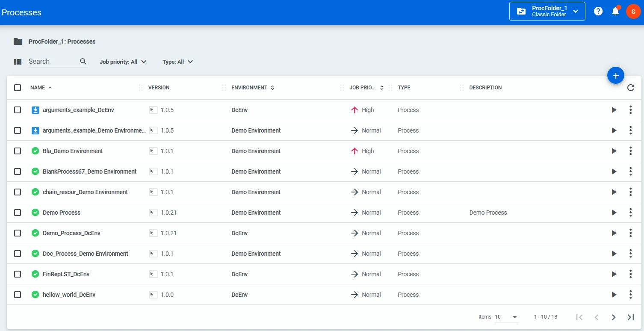Tick the FinRepLST_DcEnv row checkbox
This screenshot has width=644, height=331.
pos(18,274)
